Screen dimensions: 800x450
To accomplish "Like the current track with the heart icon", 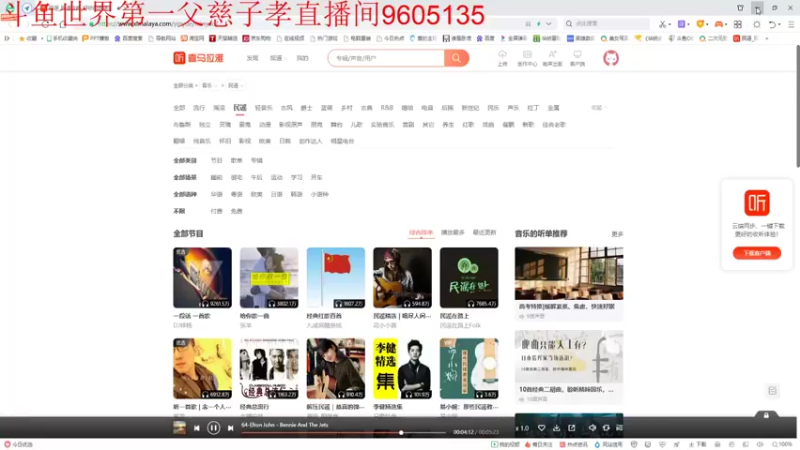I will pos(541,428).
